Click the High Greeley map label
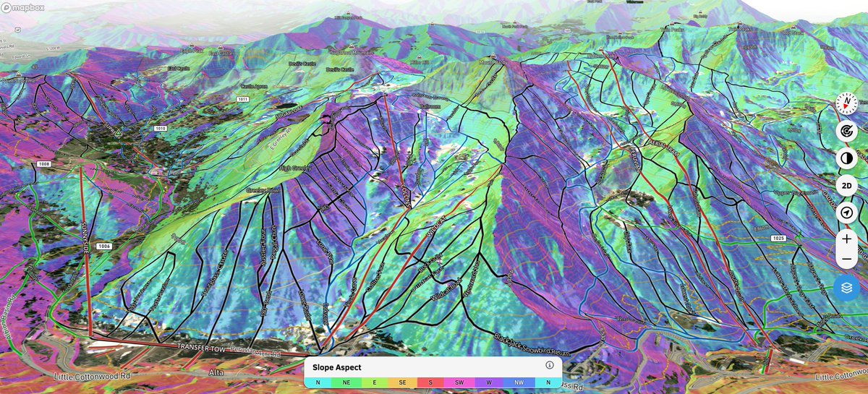Screen dimensions: 868x394 pyautogui.click(x=294, y=168)
